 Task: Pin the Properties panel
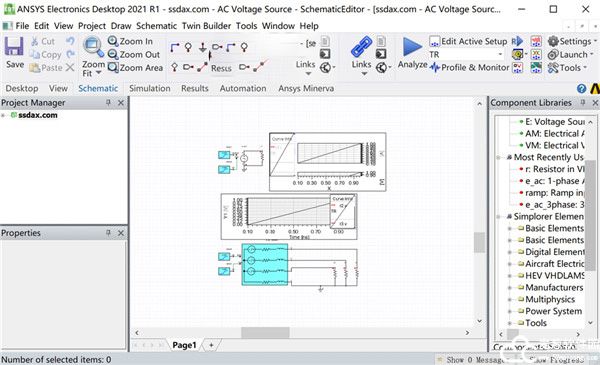tap(108, 233)
